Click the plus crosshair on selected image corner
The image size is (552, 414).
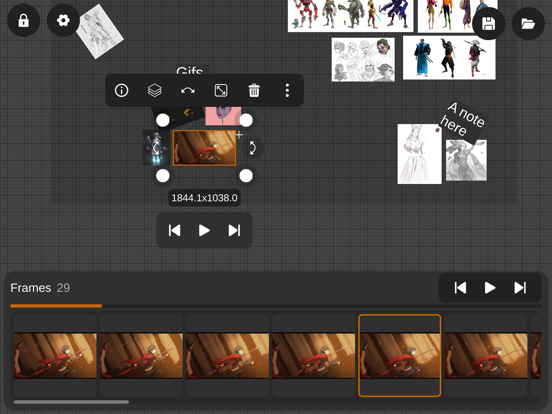[239, 135]
